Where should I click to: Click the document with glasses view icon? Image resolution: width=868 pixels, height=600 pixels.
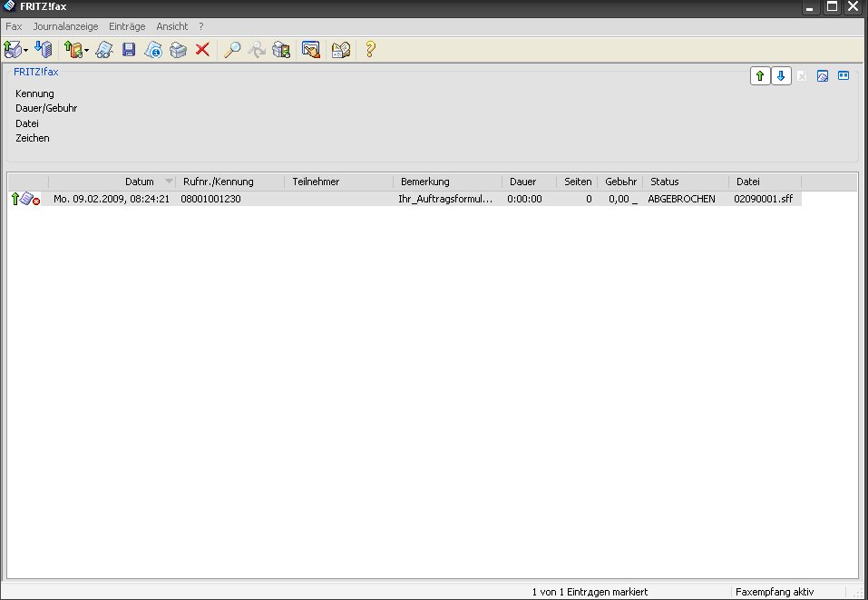(x=104, y=50)
